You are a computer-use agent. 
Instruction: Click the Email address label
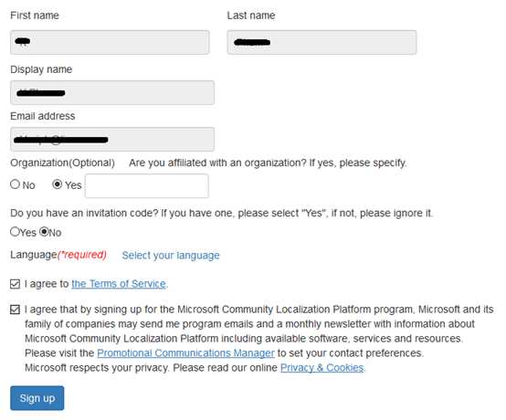(x=43, y=116)
